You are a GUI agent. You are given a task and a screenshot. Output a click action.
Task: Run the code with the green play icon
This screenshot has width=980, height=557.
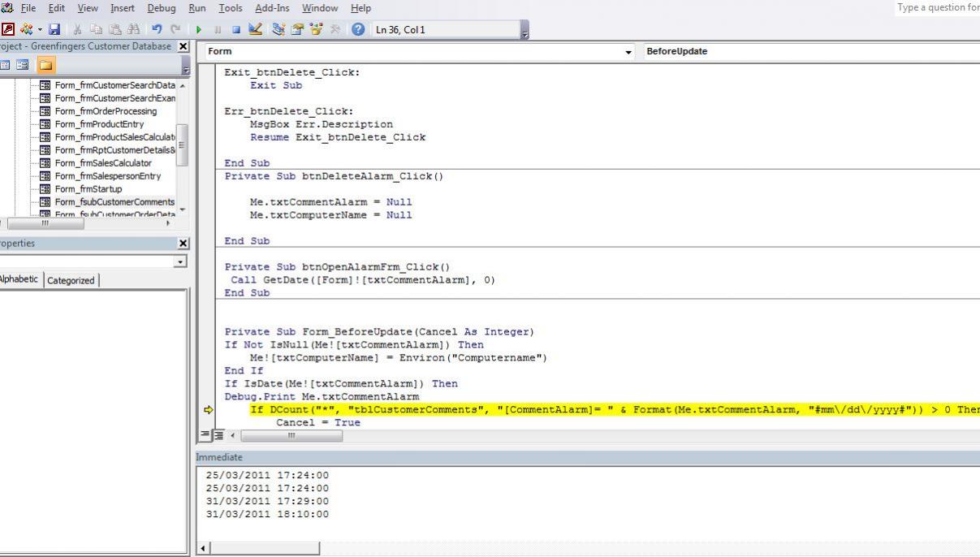click(x=199, y=30)
